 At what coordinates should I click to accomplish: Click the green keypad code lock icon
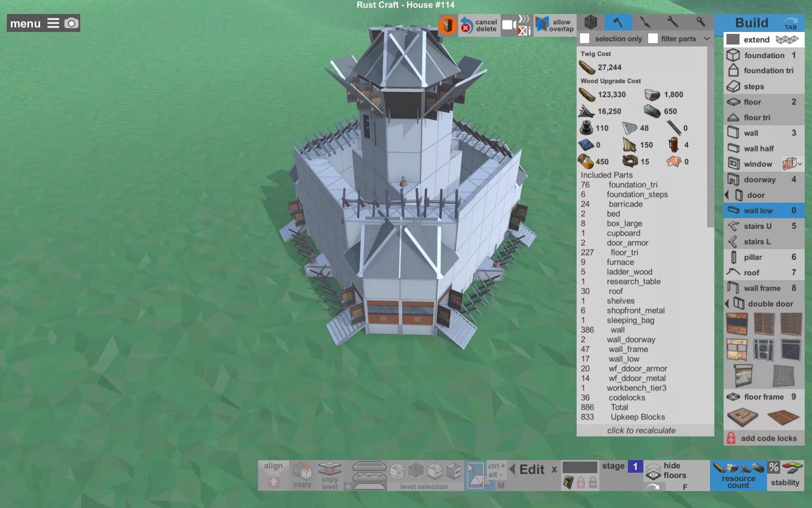(569, 482)
